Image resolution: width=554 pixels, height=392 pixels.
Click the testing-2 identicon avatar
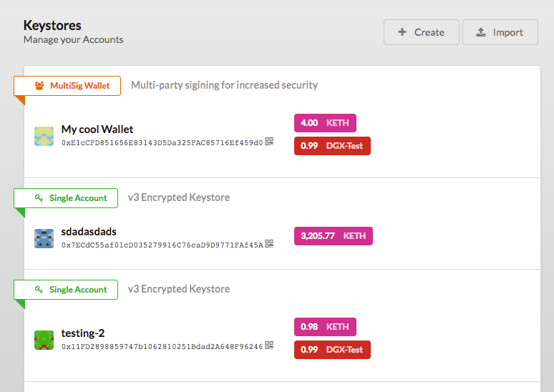44,340
